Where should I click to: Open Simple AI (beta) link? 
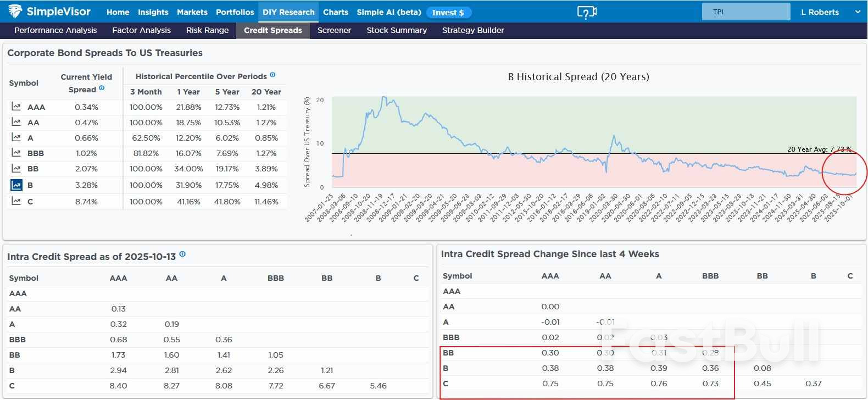[x=388, y=12]
